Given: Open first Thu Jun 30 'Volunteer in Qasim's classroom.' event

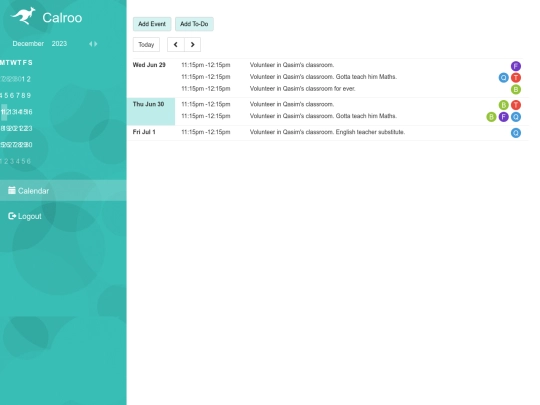Looking at the screenshot, I should click(292, 104).
